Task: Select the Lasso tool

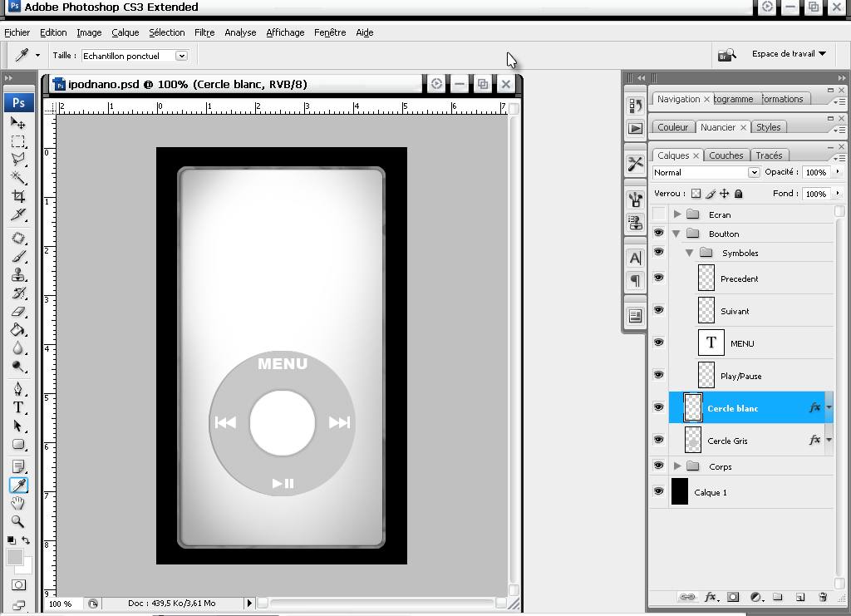Action: coord(18,160)
